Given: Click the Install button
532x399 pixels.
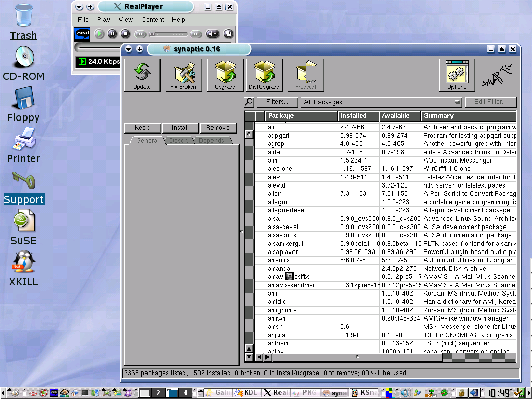Looking at the screenshot, I should [180, 128].
